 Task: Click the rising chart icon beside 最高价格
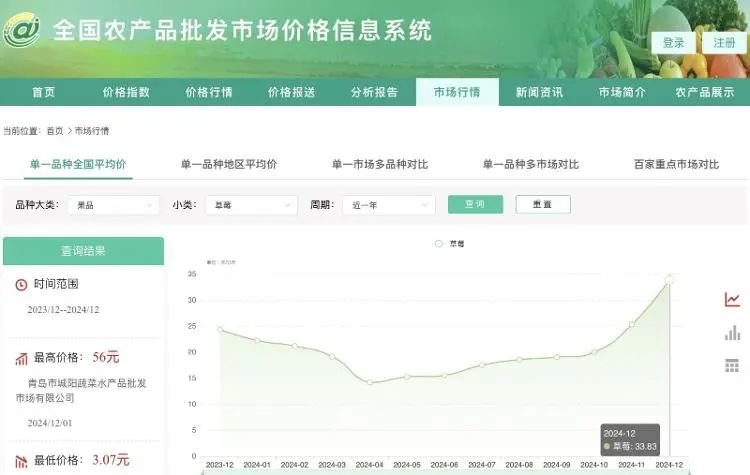coord(22,358)
